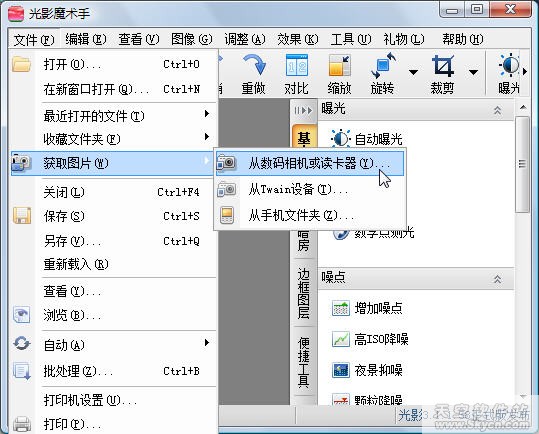Open the 效果(K) menu
Screen dimensions: 539x434
click(298, 39)
